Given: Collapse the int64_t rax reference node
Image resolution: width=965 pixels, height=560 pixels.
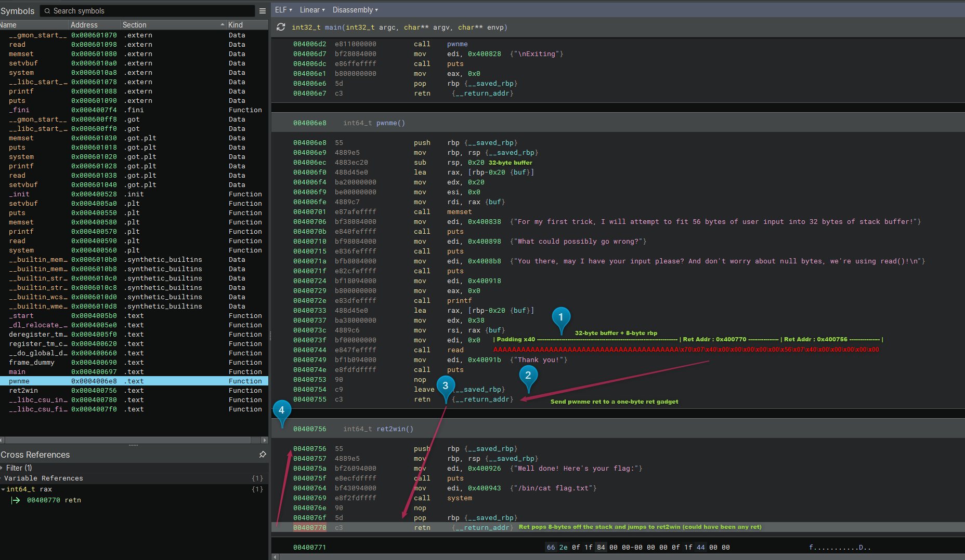Looking at the screenshot, I should (x=3, y=489).
